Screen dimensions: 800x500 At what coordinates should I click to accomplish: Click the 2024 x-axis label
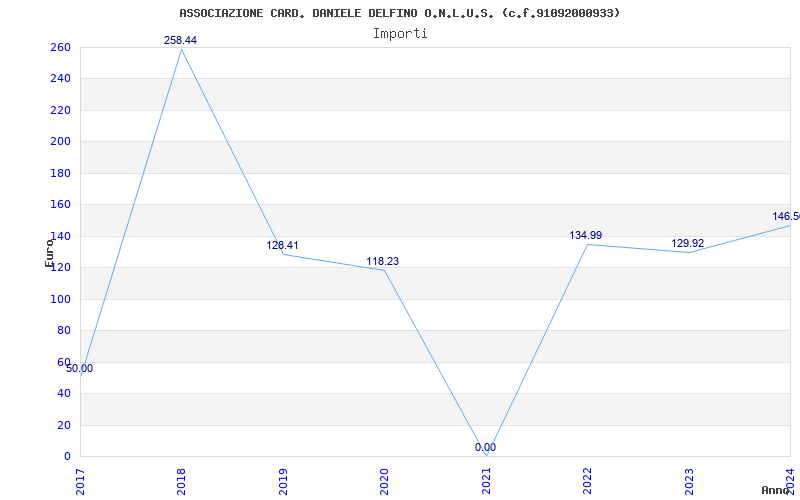[x=790, y=481]
